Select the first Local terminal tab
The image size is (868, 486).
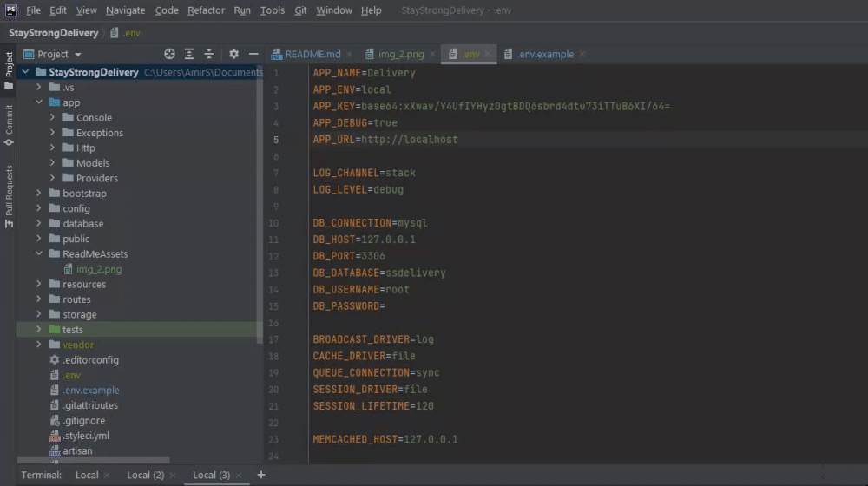click(87, 476)
